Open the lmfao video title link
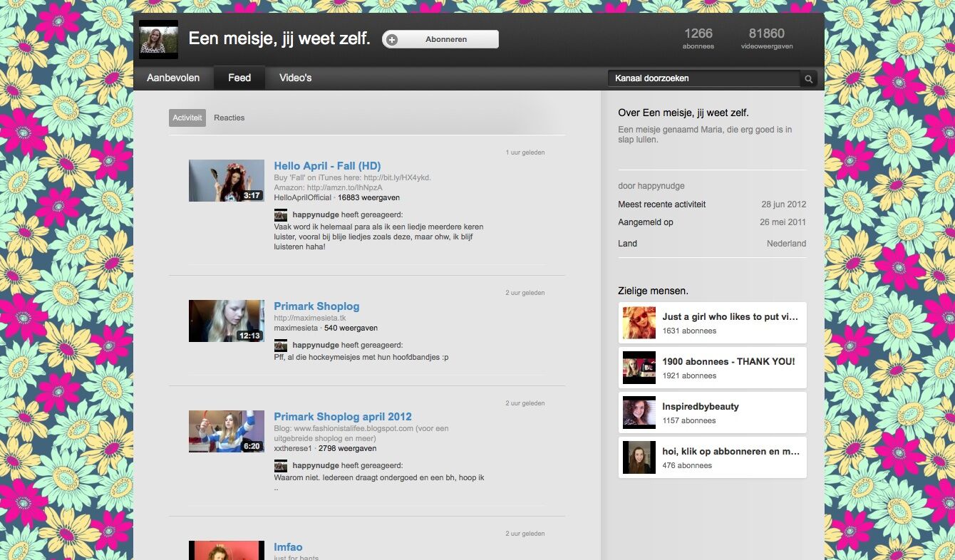This screenshot has height=560, width=955. tap(288, 547)
